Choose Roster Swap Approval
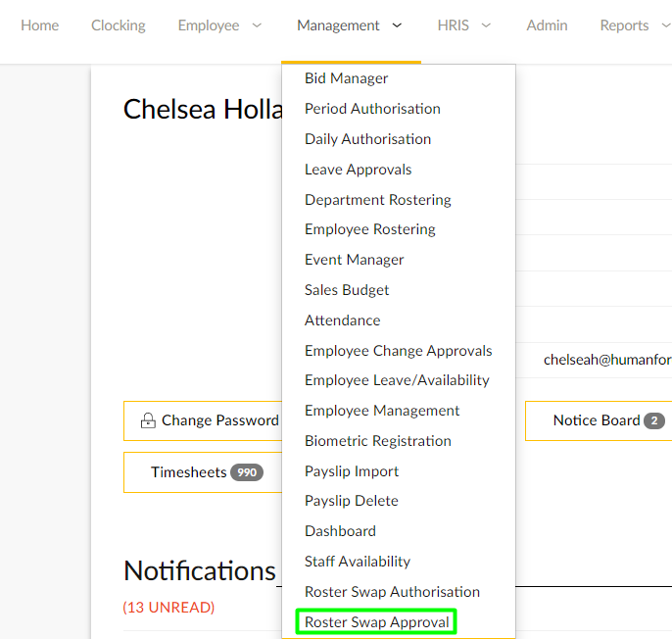The image size is (672, 639). [x=377, y=622]
